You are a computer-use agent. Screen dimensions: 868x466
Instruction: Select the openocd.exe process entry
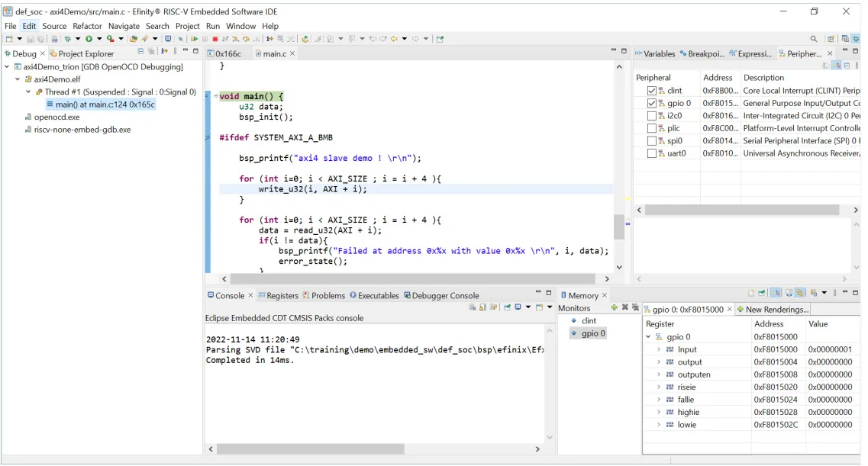52,117
